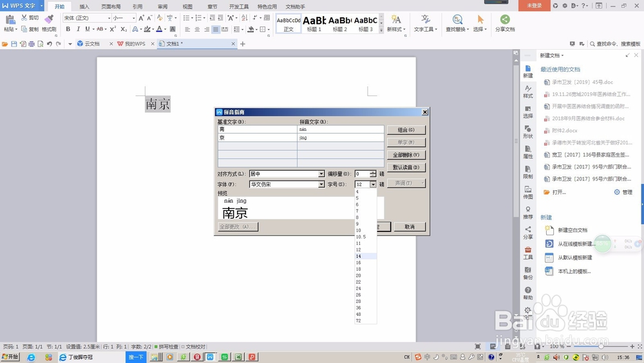Screen dimensions: 644x363
Task: Apply superscript formatting
Action: [x=113, y=29]
